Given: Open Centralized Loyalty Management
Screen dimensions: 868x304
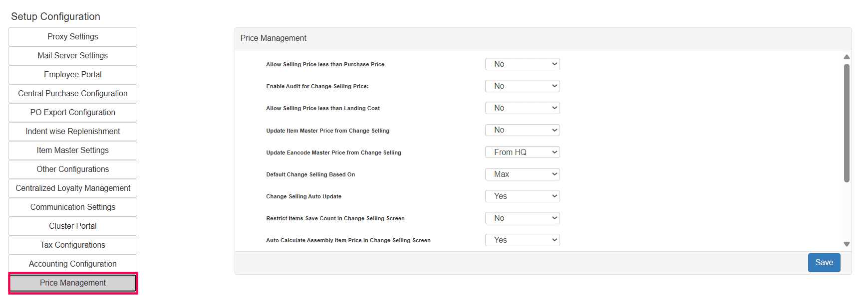Looking at the screenshot, I should (x=73, y=188).
